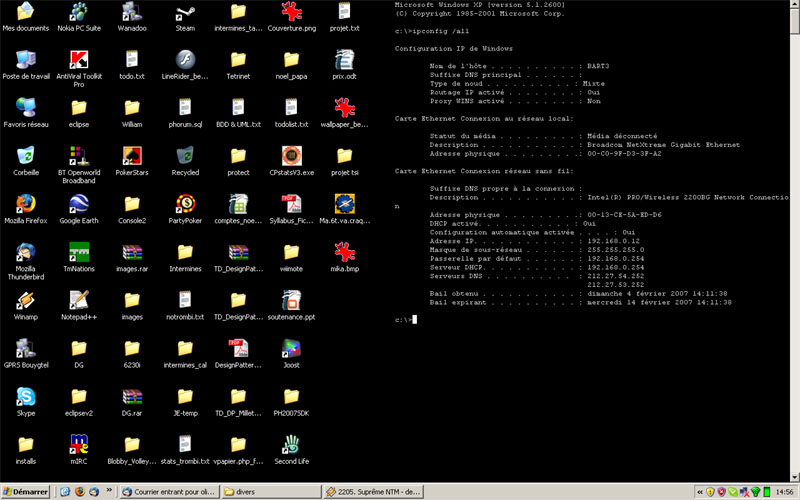The width and height of the screenshot is (800, 500).
Task: Open the Nokia PC Suite shortcut
Action: click(78, 12)
